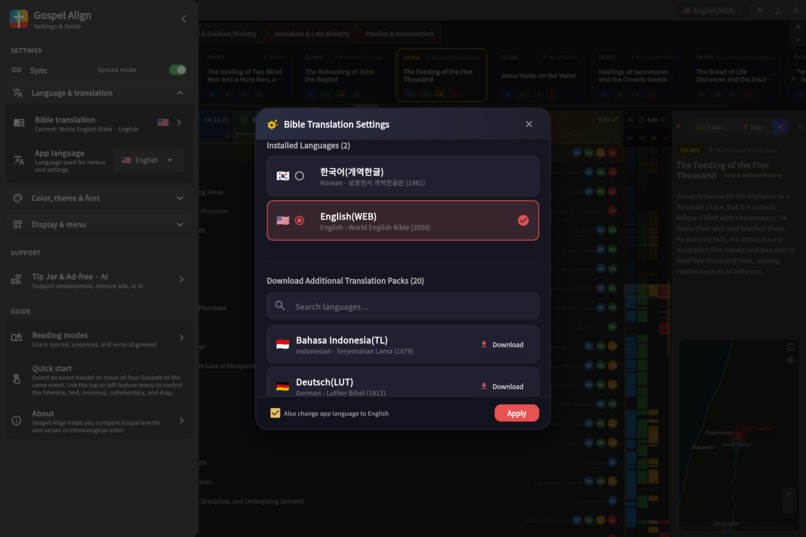Close the Bible Translation Settings dialog

(528, 124)
